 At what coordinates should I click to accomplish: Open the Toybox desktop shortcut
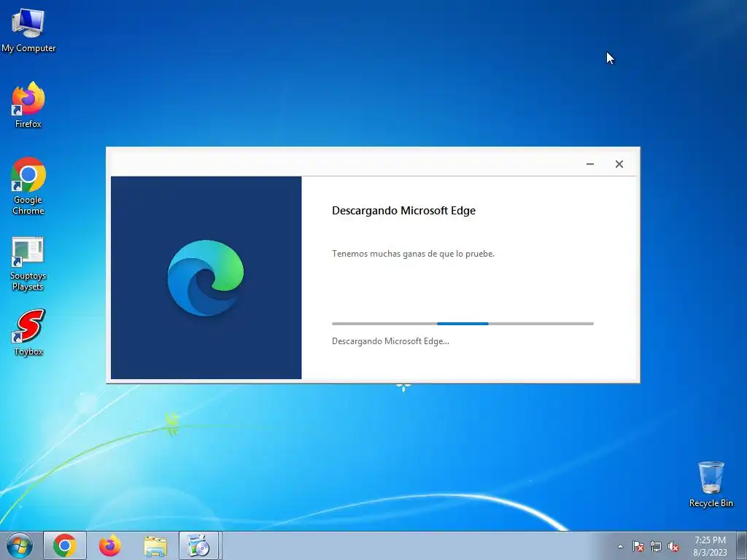click(x=28, y=332)
